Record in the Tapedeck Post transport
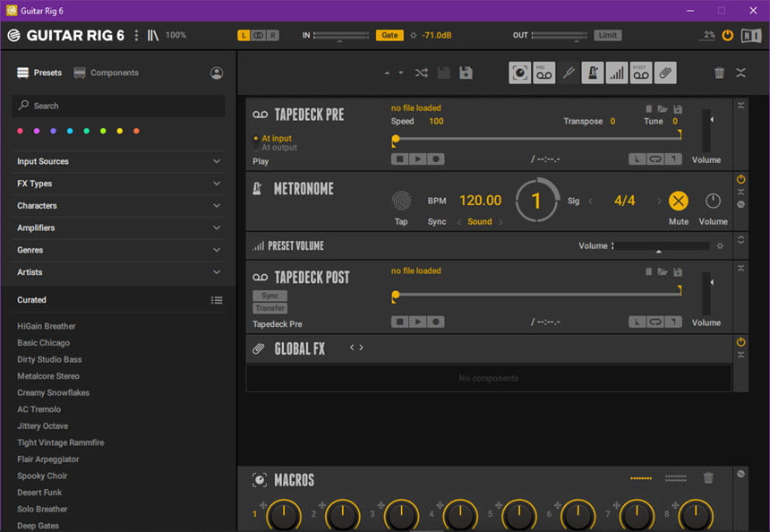The width and height of the screenshot is (770, 532). 435,322
